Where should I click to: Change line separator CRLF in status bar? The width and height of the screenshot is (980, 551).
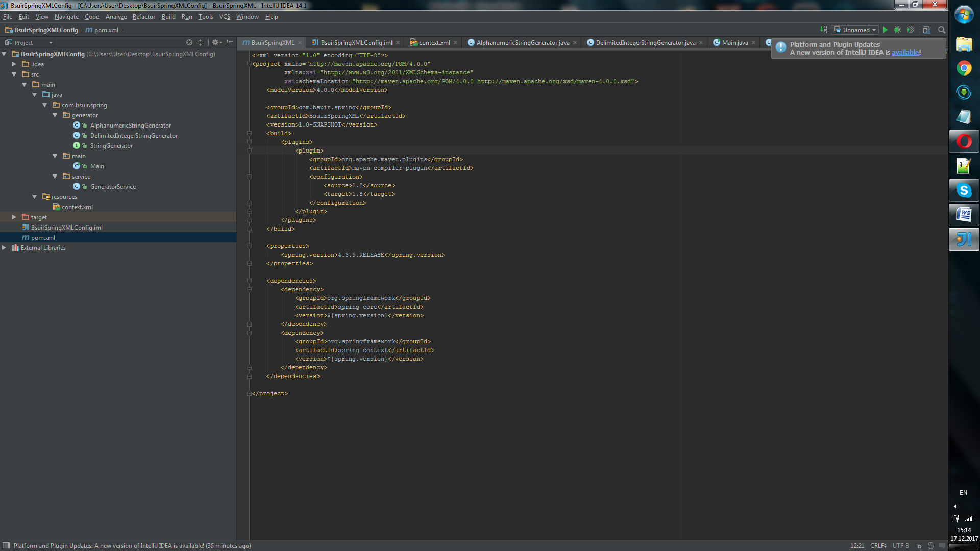[x=878, y=546]
